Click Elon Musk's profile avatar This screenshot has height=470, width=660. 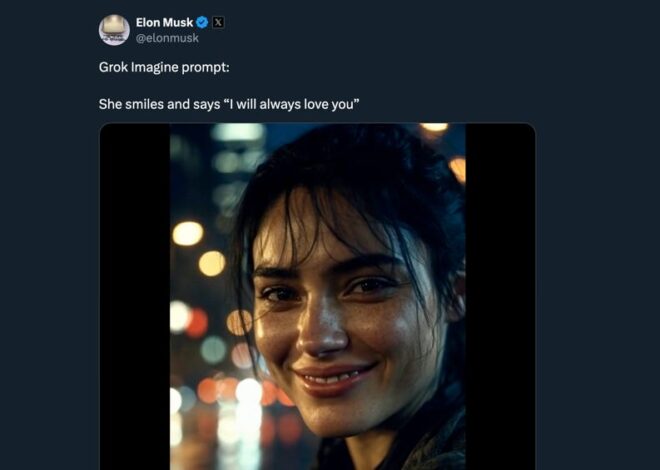tap(114, 30)
